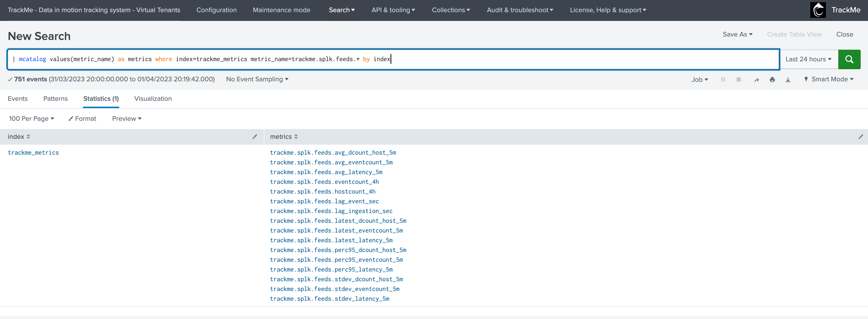This screenshot has width=868, height=319.
Task: Sort by the index column
Action: click(19, 137)
